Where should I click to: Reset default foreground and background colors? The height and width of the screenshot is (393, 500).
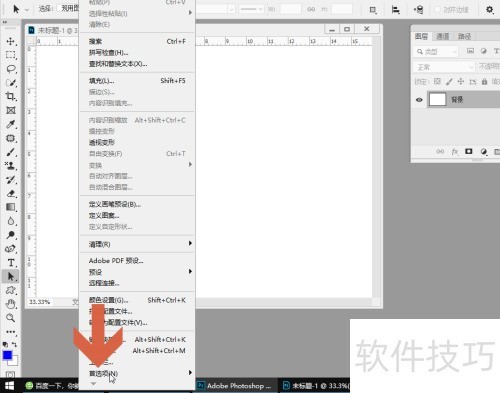[x=5, y=345]
